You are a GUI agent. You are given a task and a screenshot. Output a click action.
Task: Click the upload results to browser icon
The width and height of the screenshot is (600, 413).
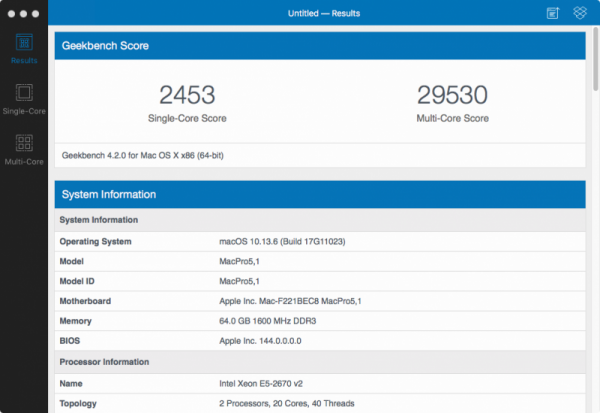(x=553, y=13)
